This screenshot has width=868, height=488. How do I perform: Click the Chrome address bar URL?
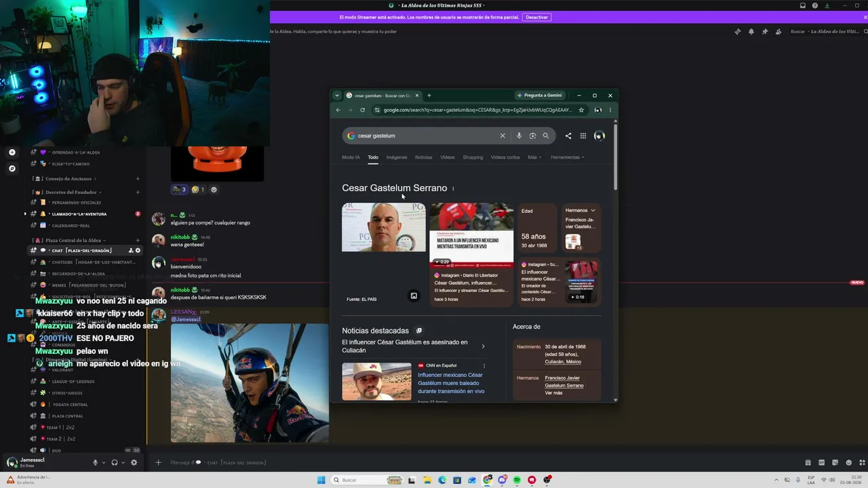[x=477, y=110]
